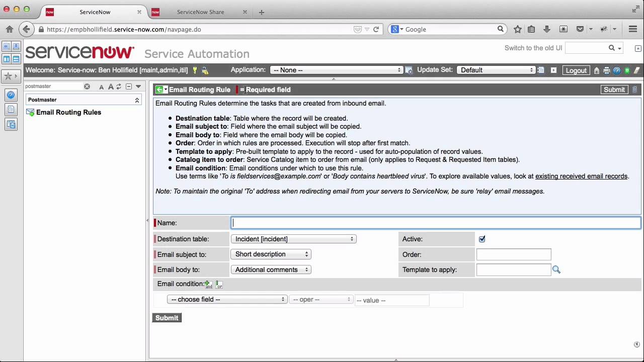The width and height of the screenshot is (644, 362).
Task: Toggle the split vertical layout icon in edge bar
Action: (7, 59)
